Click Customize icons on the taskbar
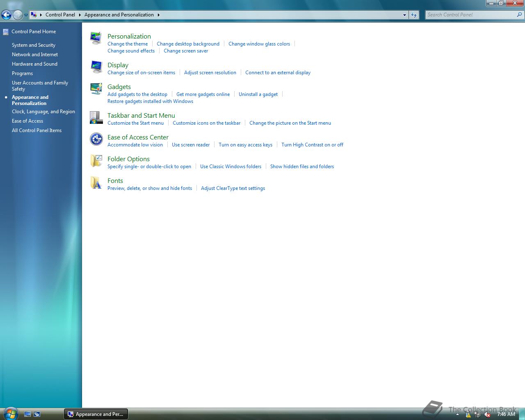 pyautogui.click(x=206, y=123)
